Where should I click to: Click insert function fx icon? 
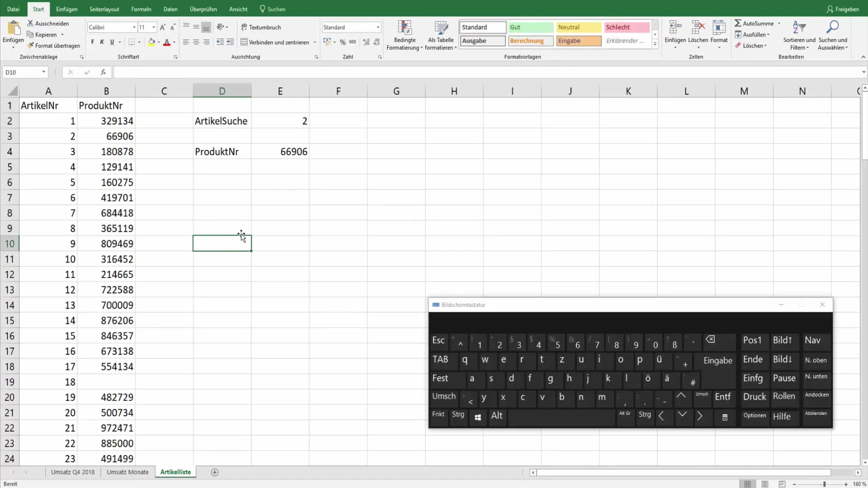[103, 72]
